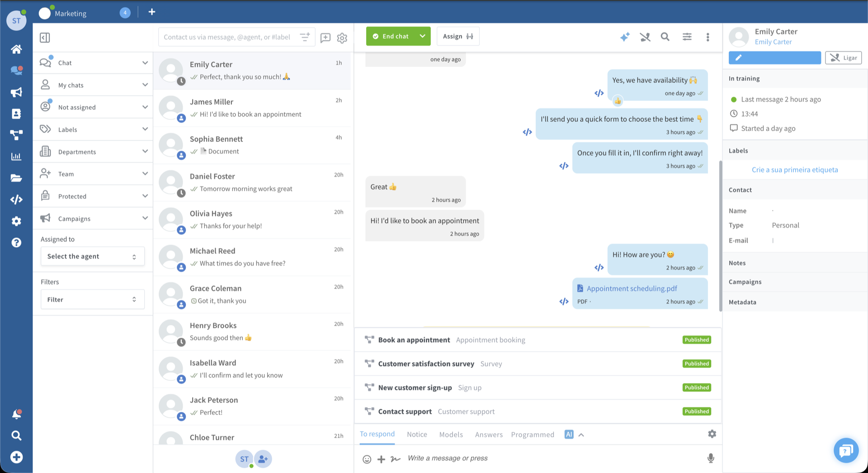
Task: Collapse the AI suggestions chevron
Action: coord(581,435)
